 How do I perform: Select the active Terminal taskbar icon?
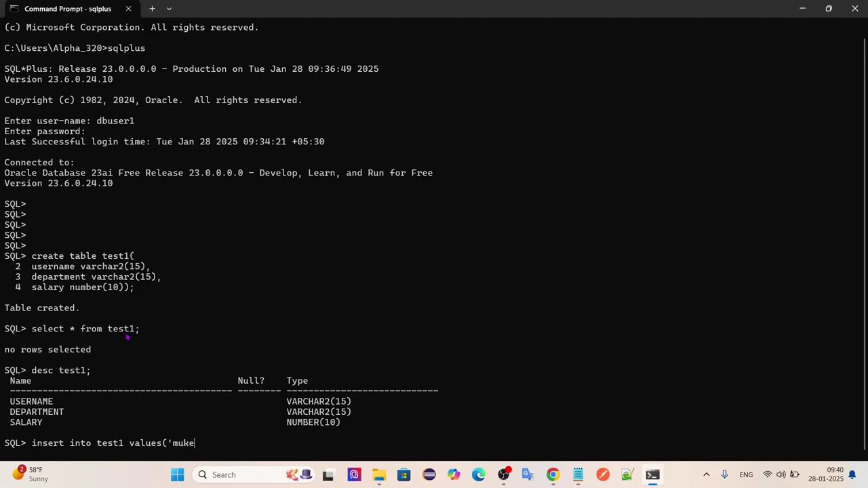click(x=652, y=474)
